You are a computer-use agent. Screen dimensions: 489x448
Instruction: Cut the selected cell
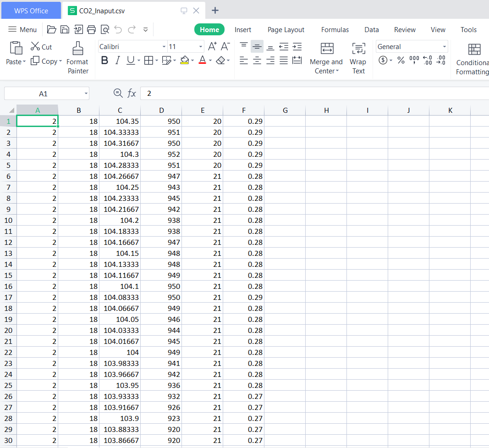[x=41, y=47]
